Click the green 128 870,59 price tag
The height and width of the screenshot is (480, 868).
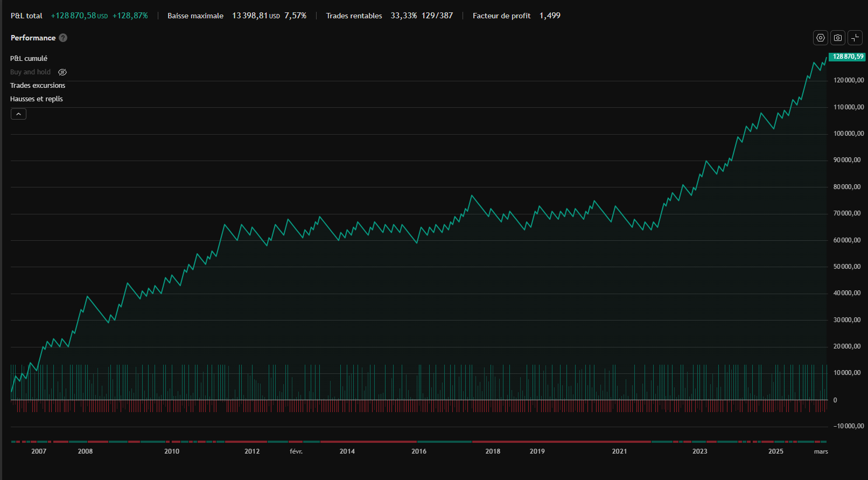tap(848, 57)
